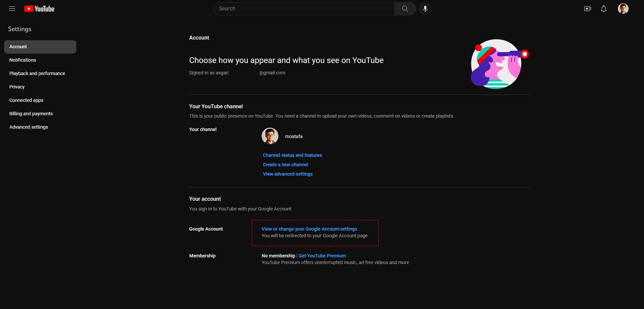Click the Signed in as email text
The height and width of the screenshot is (309, 644).
click(237, 73)
